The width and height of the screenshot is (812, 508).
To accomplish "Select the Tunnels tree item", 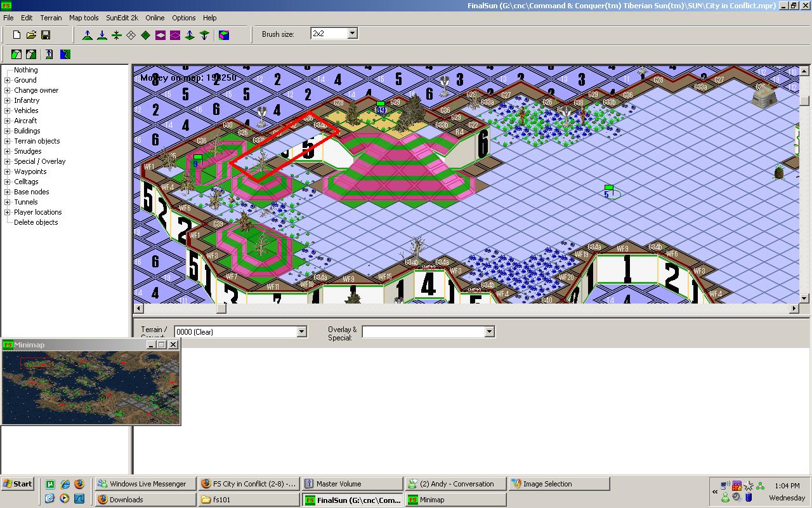I will [x=26, y=202].
